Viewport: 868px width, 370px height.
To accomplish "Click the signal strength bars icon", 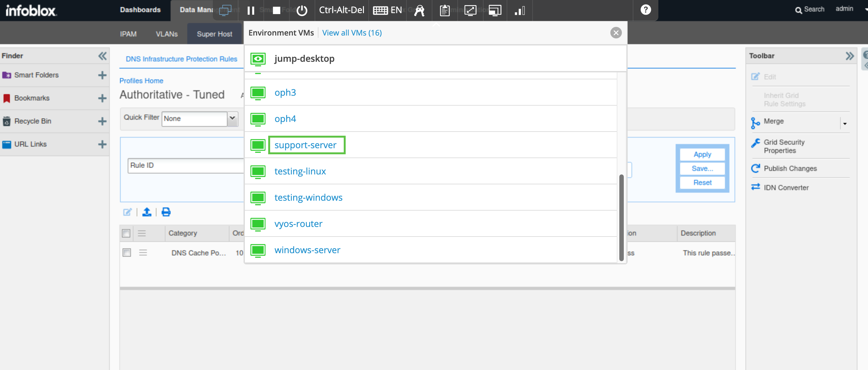I will tap(519, 11).
